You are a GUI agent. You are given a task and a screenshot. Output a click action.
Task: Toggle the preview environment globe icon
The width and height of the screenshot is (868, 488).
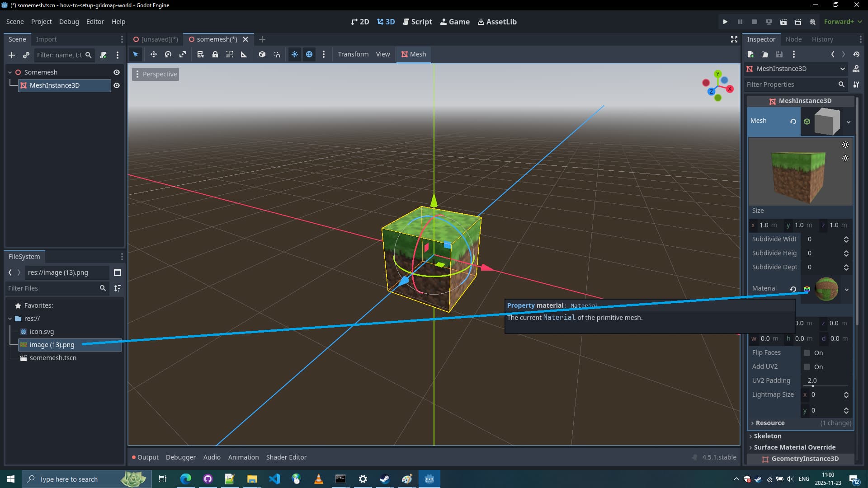(309, 54)
